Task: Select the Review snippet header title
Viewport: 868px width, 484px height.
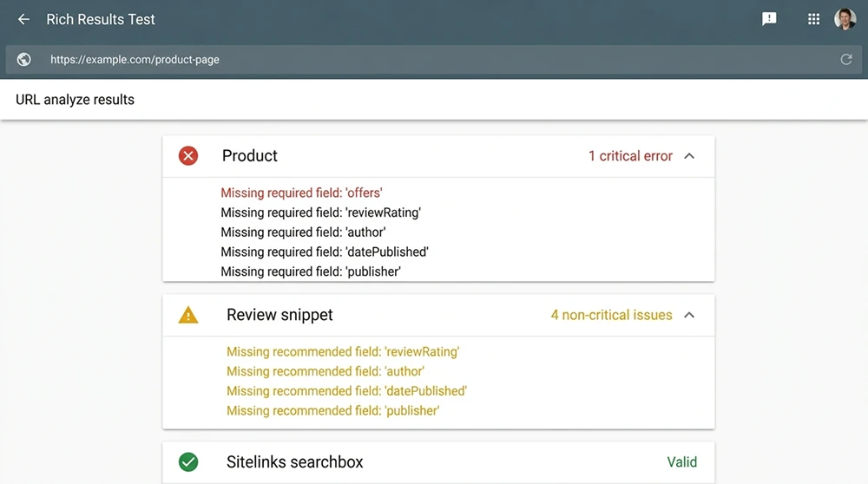Action: (279, 315)
